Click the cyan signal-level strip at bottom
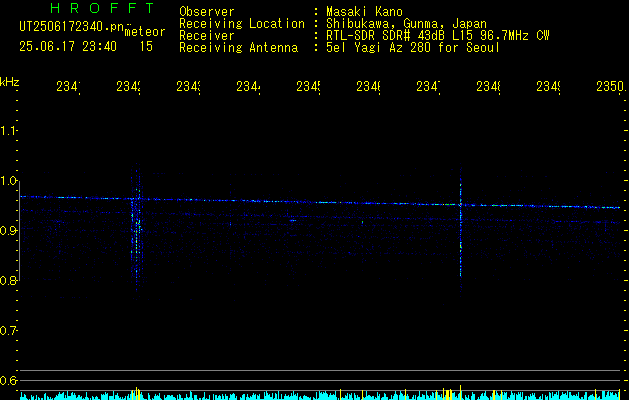 321,395
